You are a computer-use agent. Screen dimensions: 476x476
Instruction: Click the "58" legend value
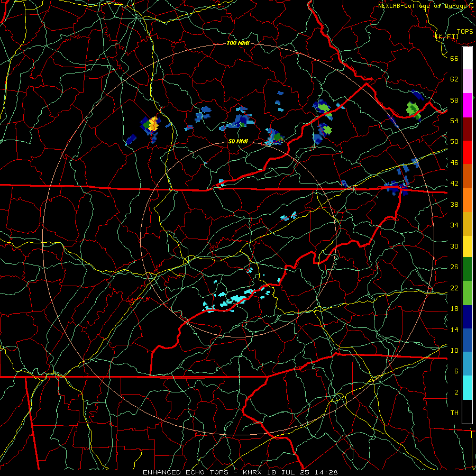[454, 100]
